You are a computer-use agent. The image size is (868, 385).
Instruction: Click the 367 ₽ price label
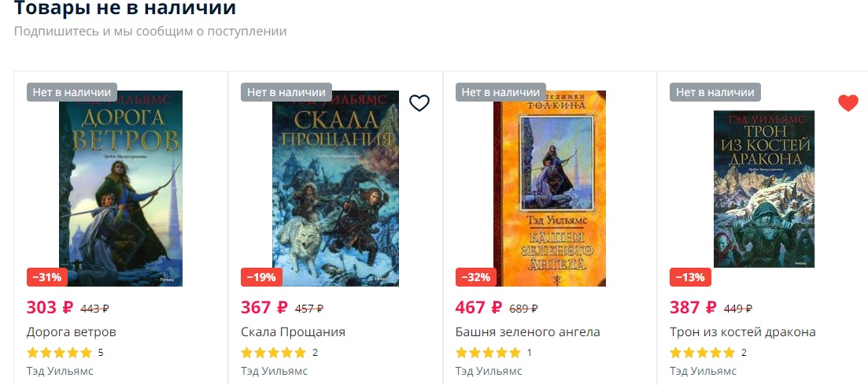tap(264, 307)
